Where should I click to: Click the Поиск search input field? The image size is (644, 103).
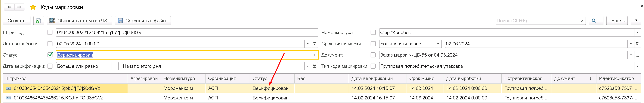[x=537, y=21]
